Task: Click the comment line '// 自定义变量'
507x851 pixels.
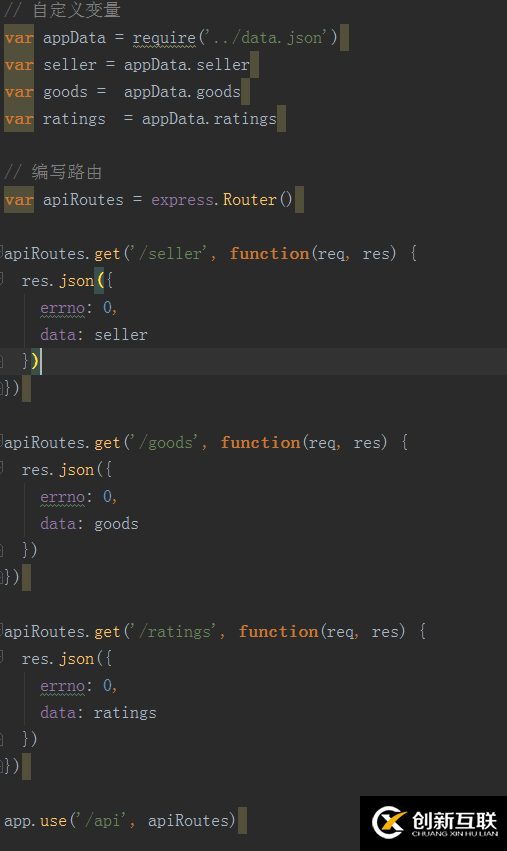Action: (62, 10)
